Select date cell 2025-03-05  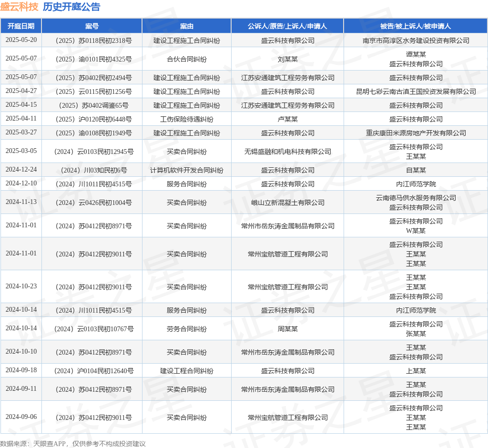pos(21,151)
